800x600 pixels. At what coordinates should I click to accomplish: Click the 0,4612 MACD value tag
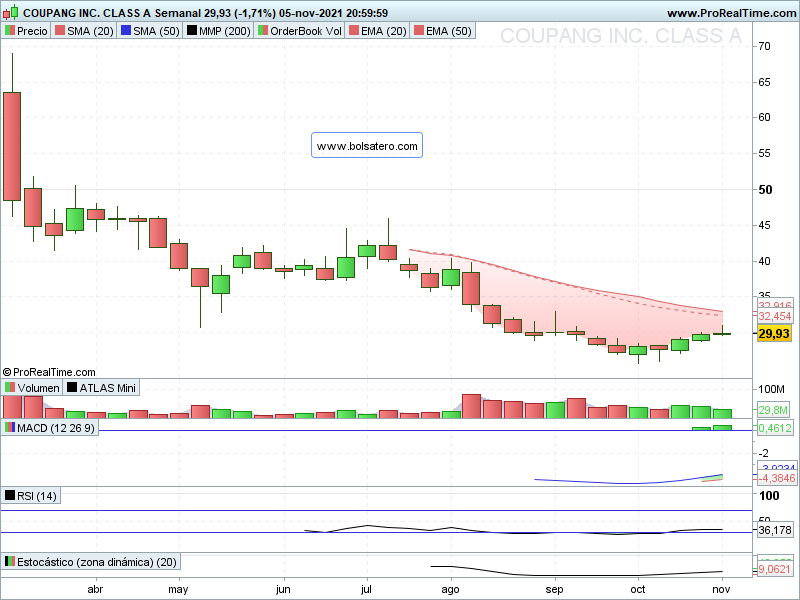774,428
